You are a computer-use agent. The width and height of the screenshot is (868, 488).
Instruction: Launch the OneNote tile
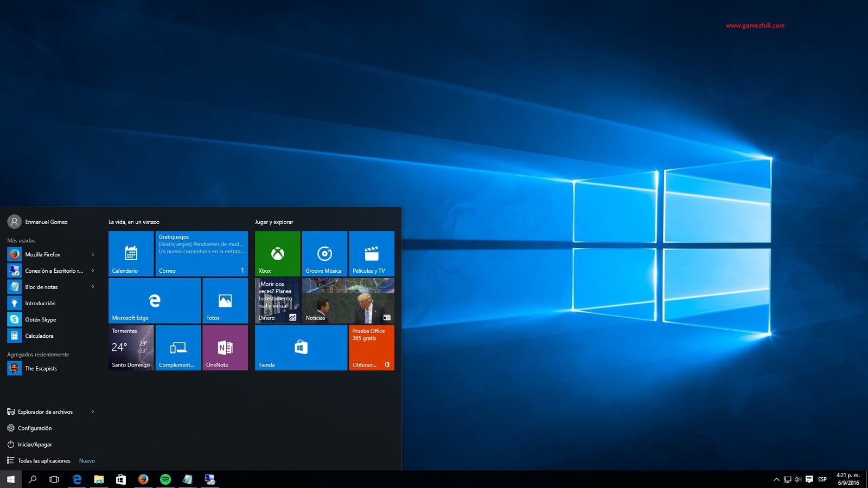(225, 348)
